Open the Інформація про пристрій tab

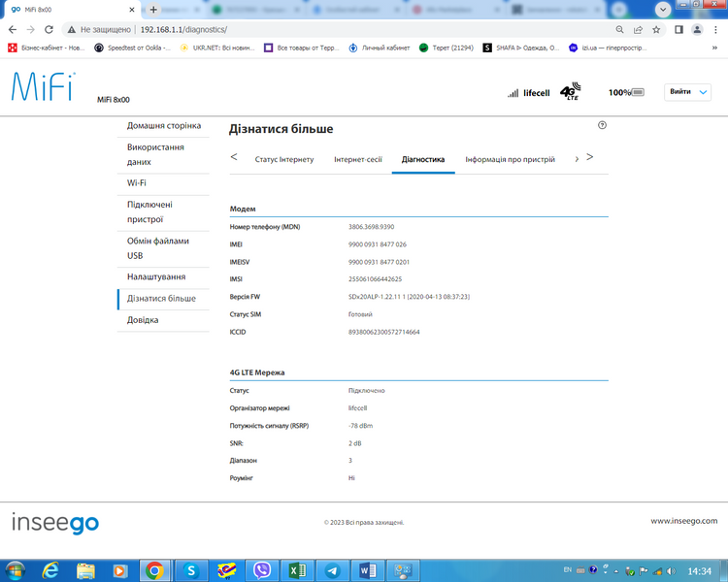tap(510, 159)
